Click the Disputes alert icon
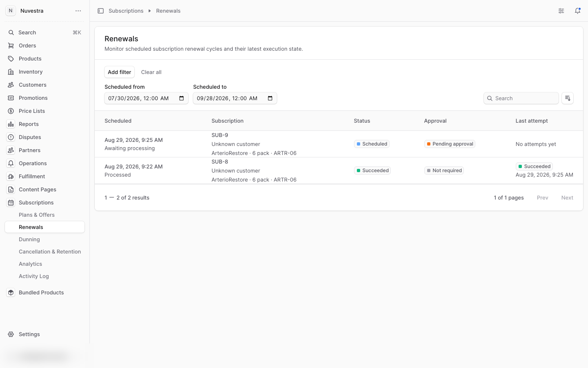588x368 pixels. pos(11,137)
